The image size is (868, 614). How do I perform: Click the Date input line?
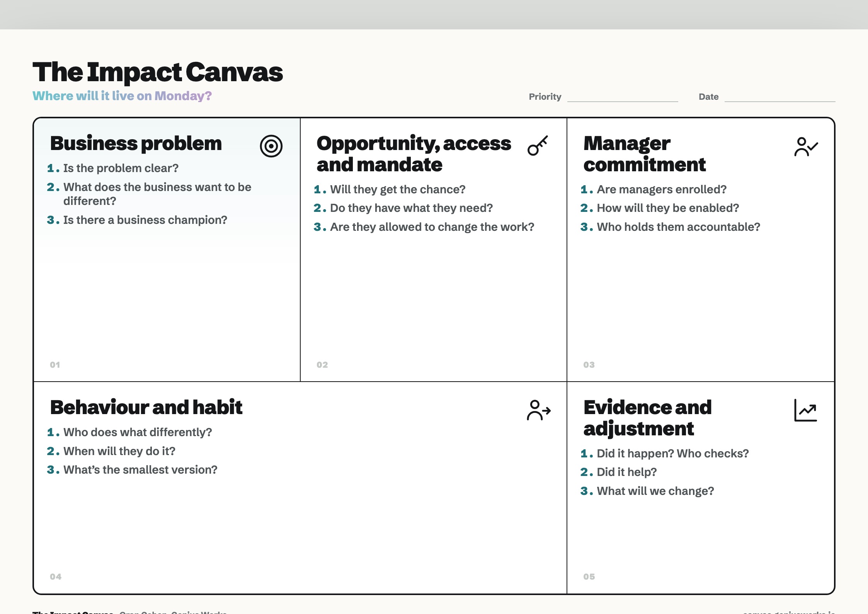coord(780,97)
